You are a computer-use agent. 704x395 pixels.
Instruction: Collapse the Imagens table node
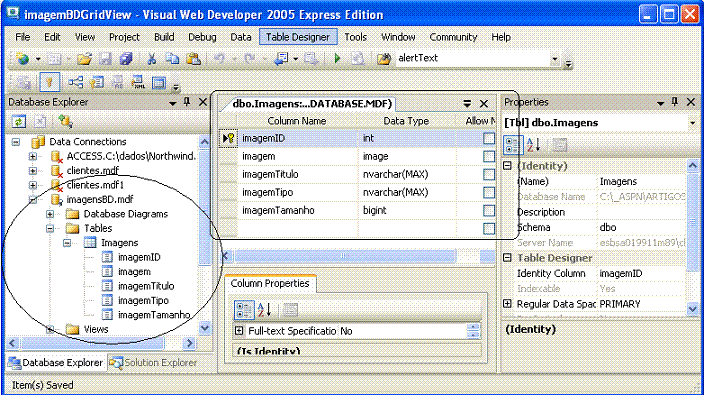pyautogui.click(x=67, y=243)
